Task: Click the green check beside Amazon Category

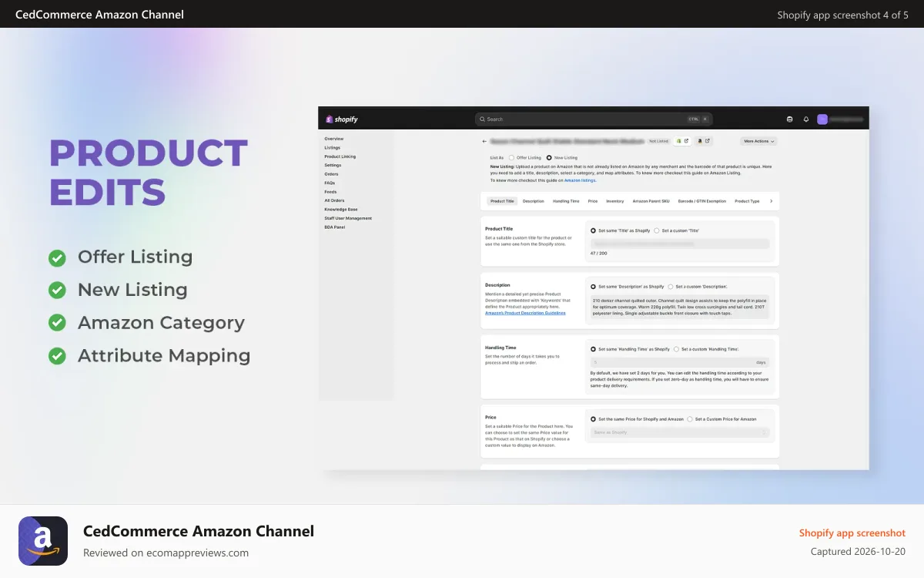Action: pos(57,323)
